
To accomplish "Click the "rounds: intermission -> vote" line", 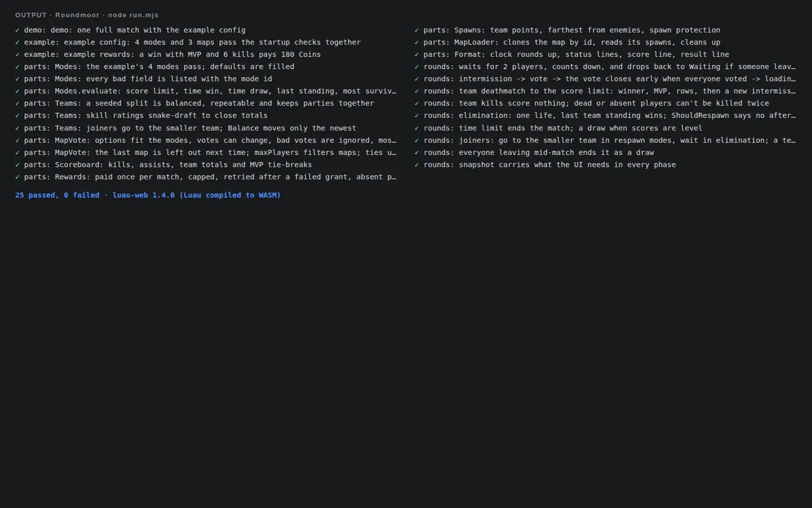I will [x=606, y=79].
